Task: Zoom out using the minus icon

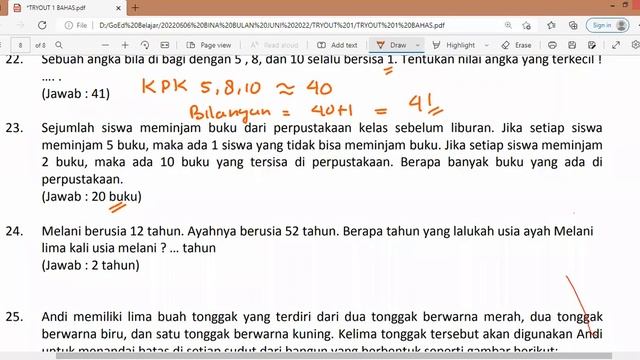Action: [105, 45]
